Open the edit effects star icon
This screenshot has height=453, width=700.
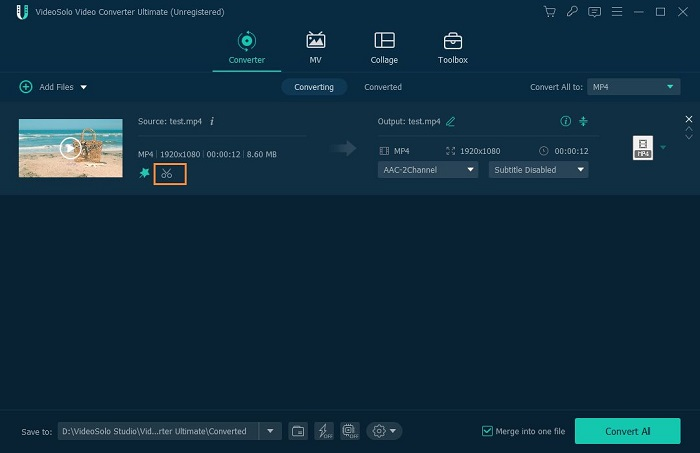pyautogui.click(x=144, y=173)
